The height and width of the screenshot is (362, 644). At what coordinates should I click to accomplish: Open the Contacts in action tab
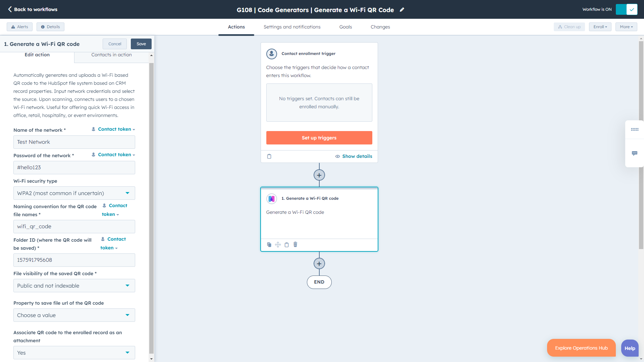pyautogui.click(x=111, y=55)
